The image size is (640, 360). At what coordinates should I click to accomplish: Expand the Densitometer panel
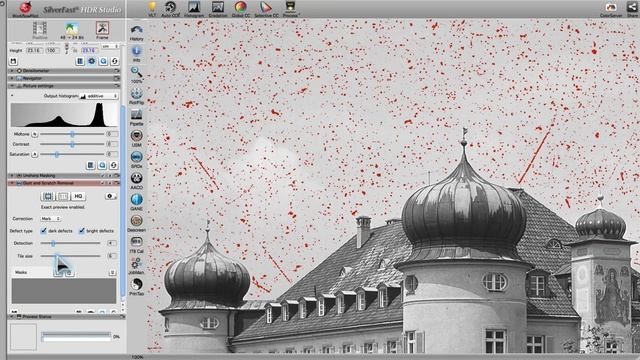point(12,71)
